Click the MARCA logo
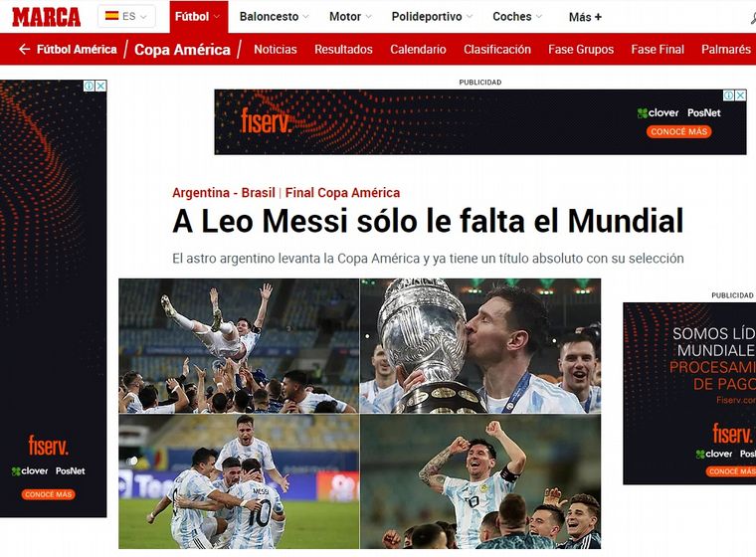 [47, 17]
